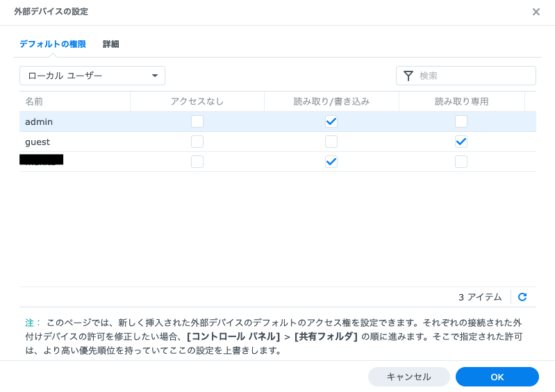Click the 読み取り専用 column header

click(x=461, y=101)
